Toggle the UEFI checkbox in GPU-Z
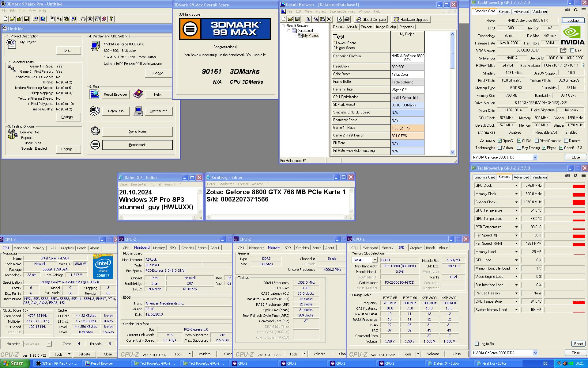The width and height of the screenshot is (588, 368). tap(572, 51)
